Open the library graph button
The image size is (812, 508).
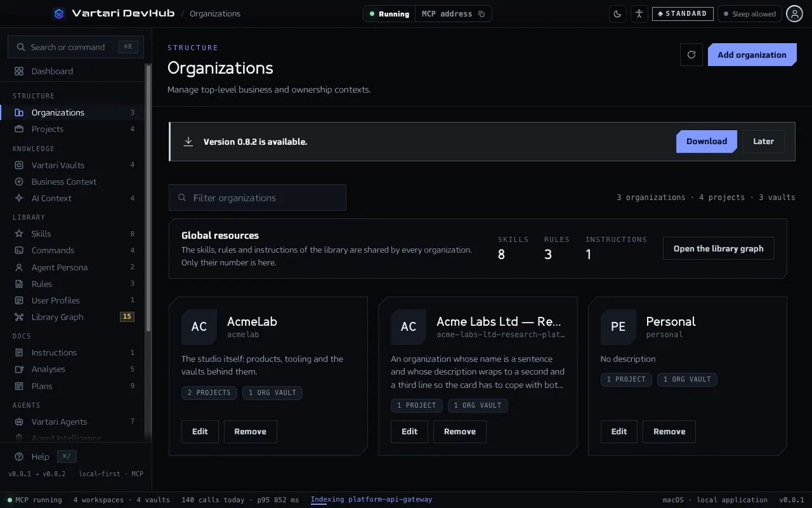click(718, 248)
